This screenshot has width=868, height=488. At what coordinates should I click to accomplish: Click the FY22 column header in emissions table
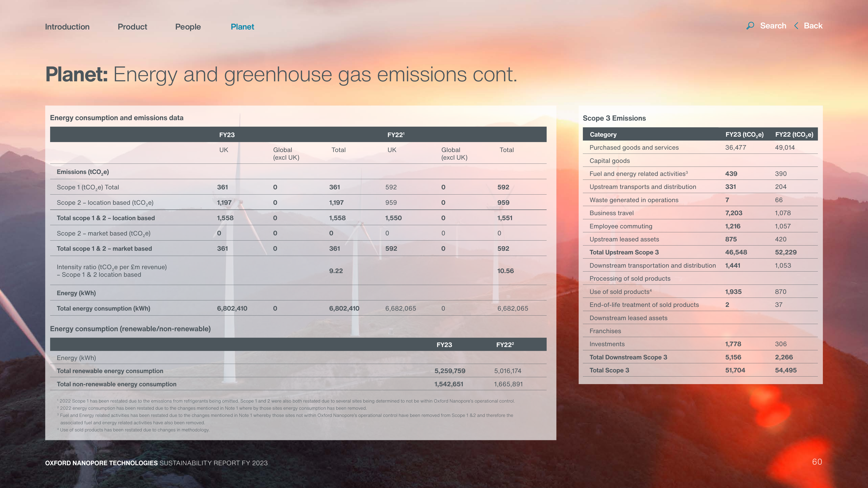coord(396,135)
